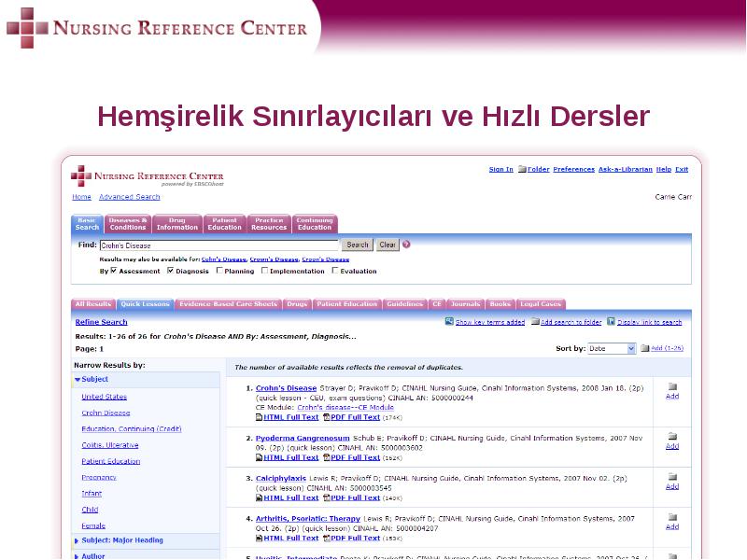Click the Refine Search link
Viewport: 747px width, 560px height.
click(x=102, y=322)
